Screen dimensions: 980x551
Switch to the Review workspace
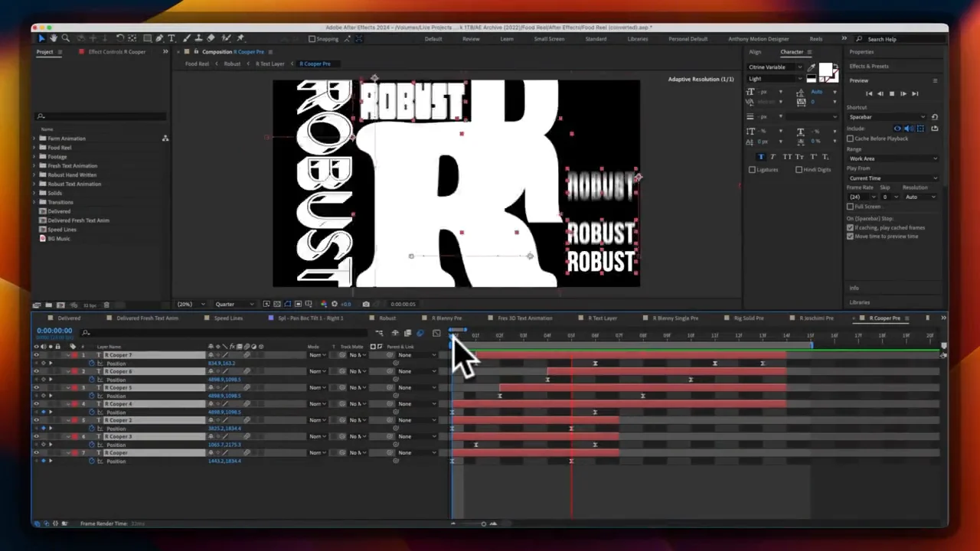tap(471, 39)
